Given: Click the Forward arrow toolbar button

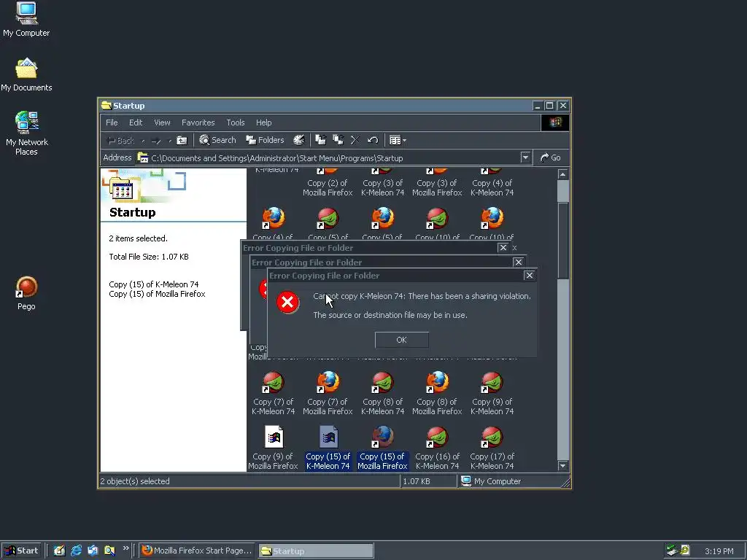Looking at the screenshot, I should pyautogui.click(x=156, y=141).
